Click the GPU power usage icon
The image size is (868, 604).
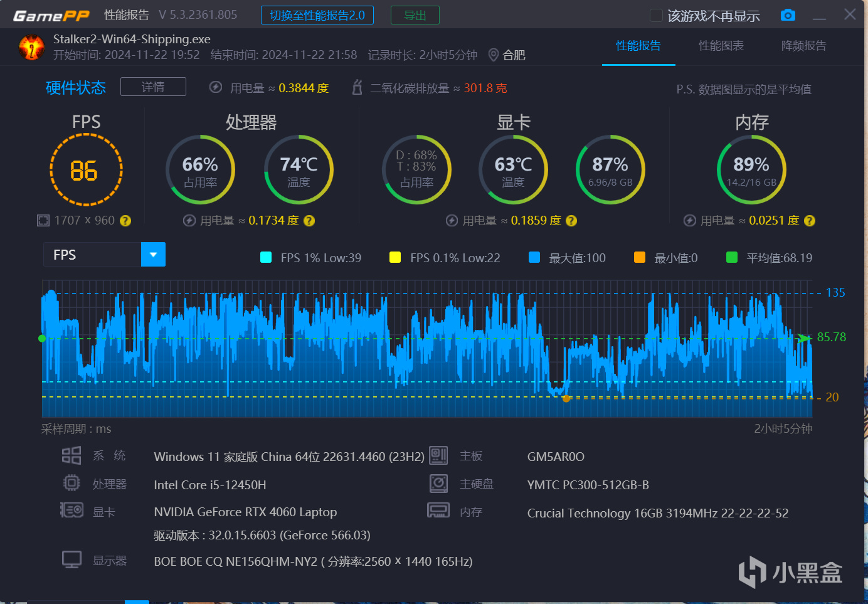(x=452, y=221)
